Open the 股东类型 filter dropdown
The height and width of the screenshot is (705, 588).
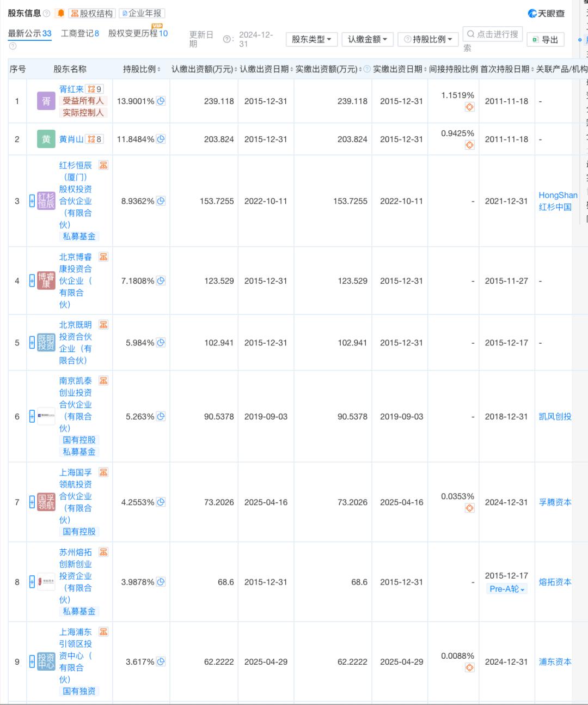pos(310,39)
